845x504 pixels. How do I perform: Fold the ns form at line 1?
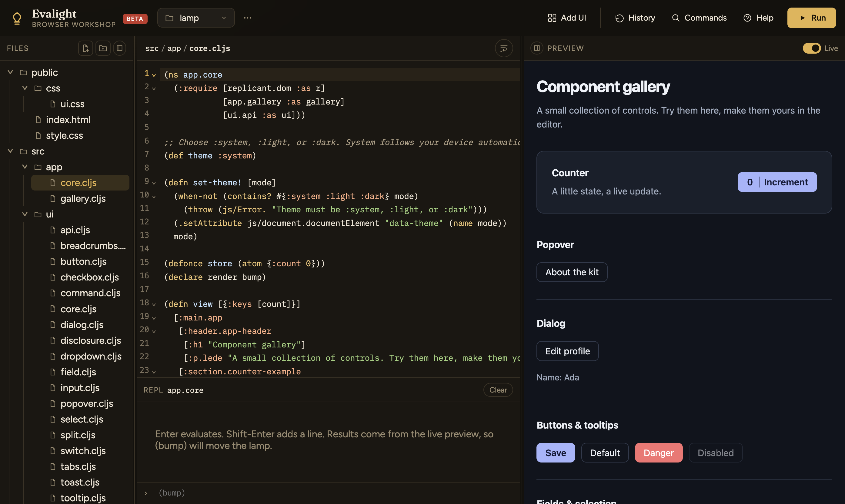(154, 75)
